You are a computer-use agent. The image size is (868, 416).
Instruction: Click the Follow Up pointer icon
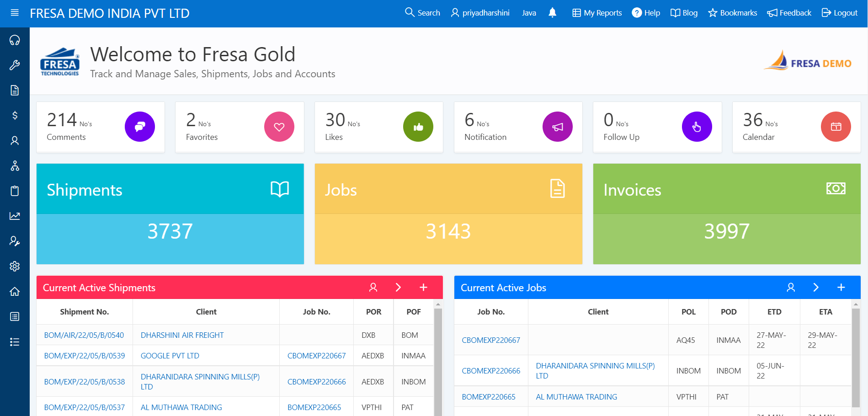(x=697, y=127)
